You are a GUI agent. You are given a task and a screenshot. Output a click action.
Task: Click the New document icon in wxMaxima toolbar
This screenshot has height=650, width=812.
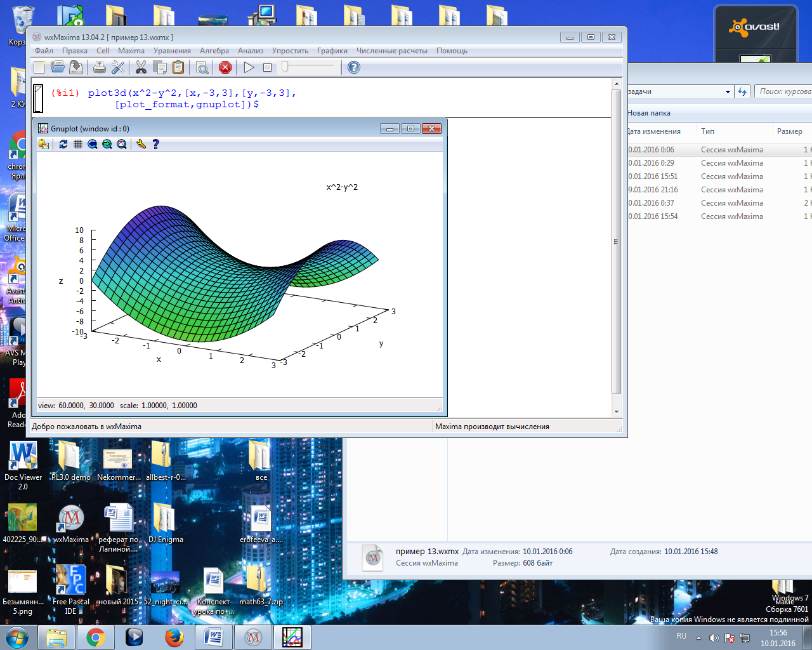coord(39,67)
